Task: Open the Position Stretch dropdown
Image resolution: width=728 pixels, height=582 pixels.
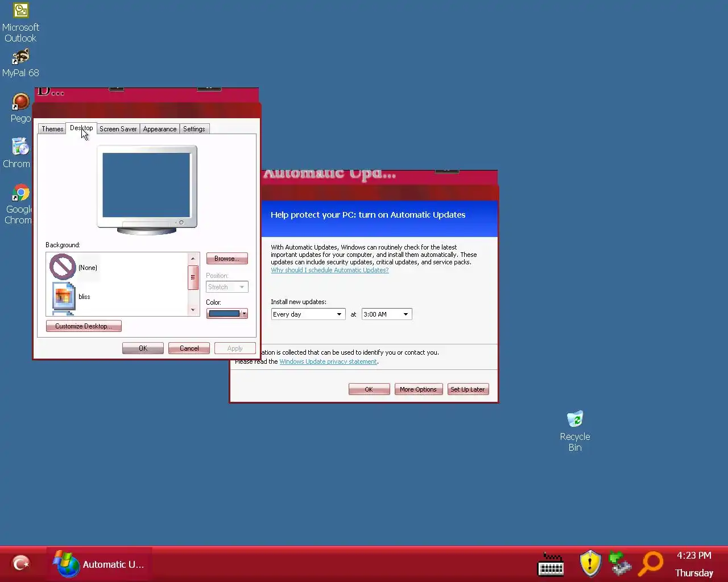Action: click(227, 287)
